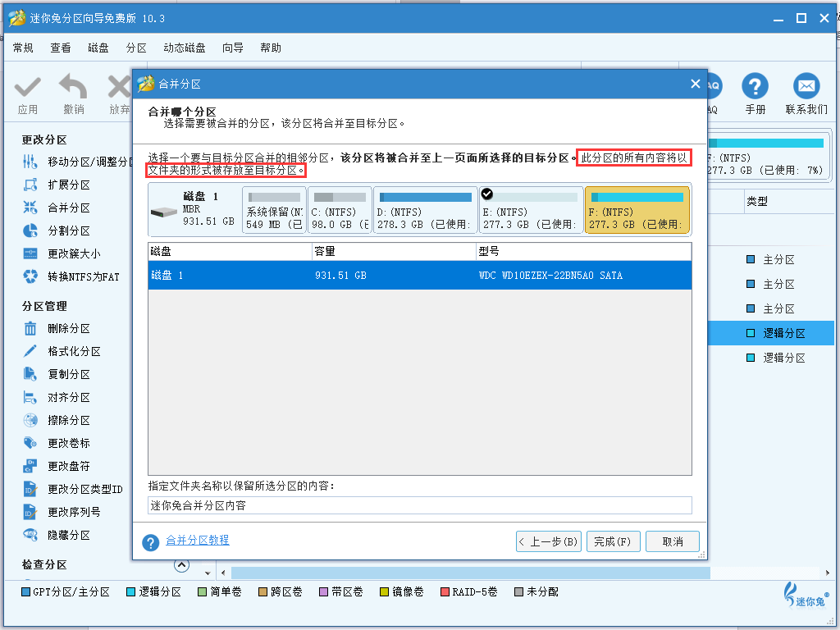The image size is (840, 630).
Task: Open the 常规 menu
Action: 23,48
